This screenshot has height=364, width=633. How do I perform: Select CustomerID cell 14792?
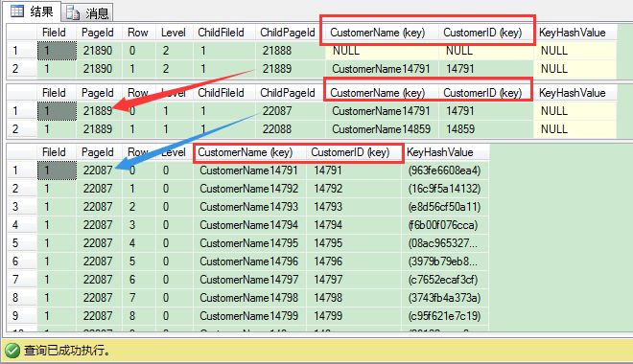(354, 189)
